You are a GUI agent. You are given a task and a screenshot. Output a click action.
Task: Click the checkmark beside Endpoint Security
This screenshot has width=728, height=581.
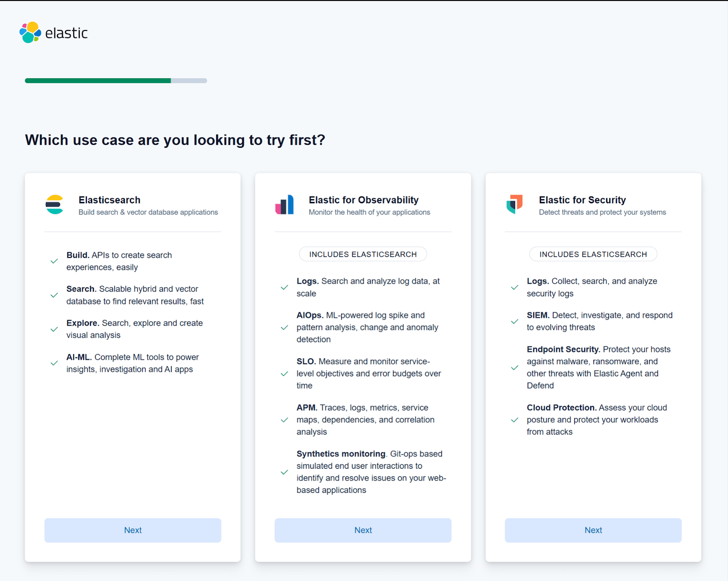[514, 368]
